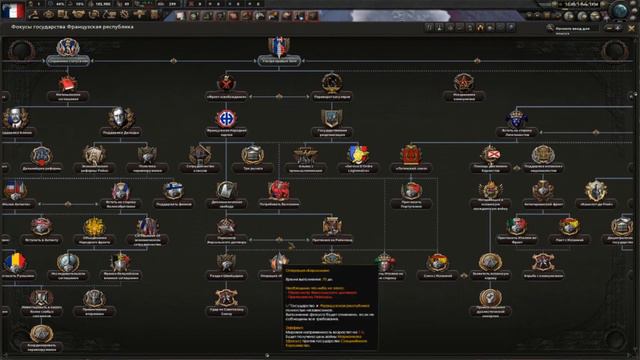Pick the Marianne emblem focus at the top left

[x=68, y=51]
